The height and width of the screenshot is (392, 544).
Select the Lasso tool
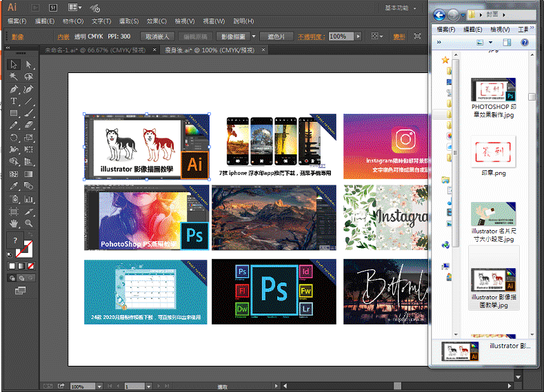(x=28, y=76)
